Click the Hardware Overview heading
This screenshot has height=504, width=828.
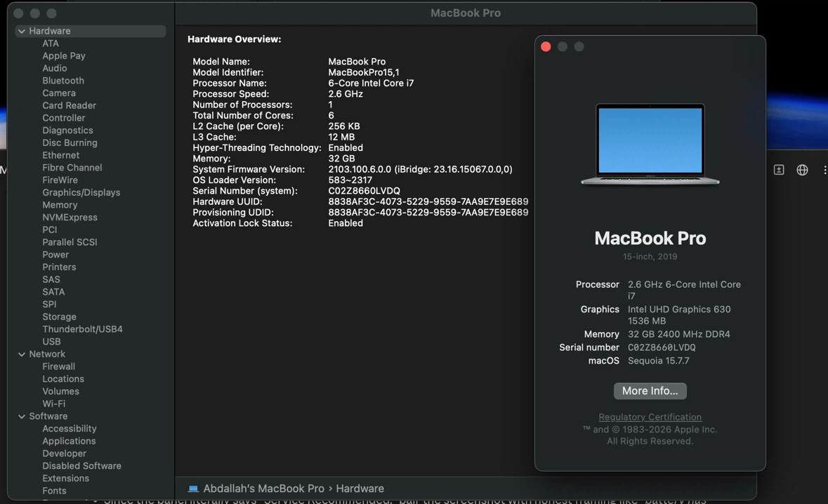coord(234,39)
